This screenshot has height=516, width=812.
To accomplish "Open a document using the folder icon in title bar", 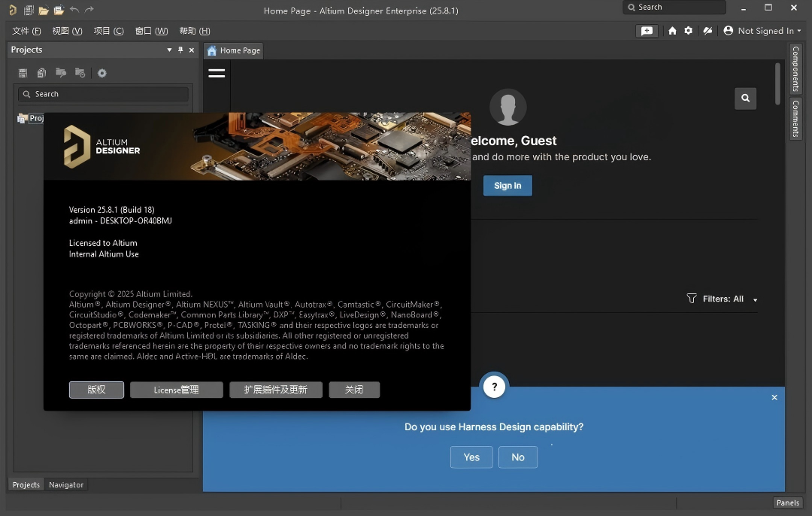I will pyautogui.click(x=44, y=10).
